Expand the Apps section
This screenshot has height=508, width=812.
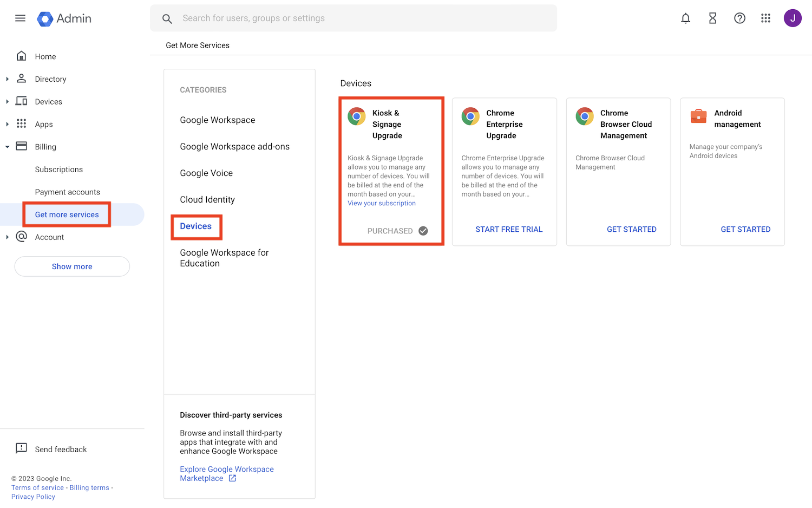[7, 123]
